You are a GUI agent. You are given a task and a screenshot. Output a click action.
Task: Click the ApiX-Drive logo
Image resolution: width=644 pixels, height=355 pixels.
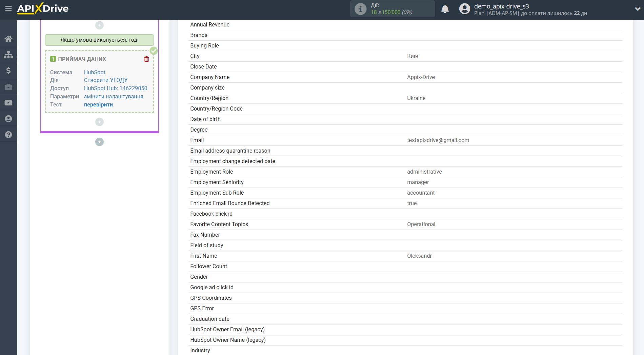(x=43, y=8)
